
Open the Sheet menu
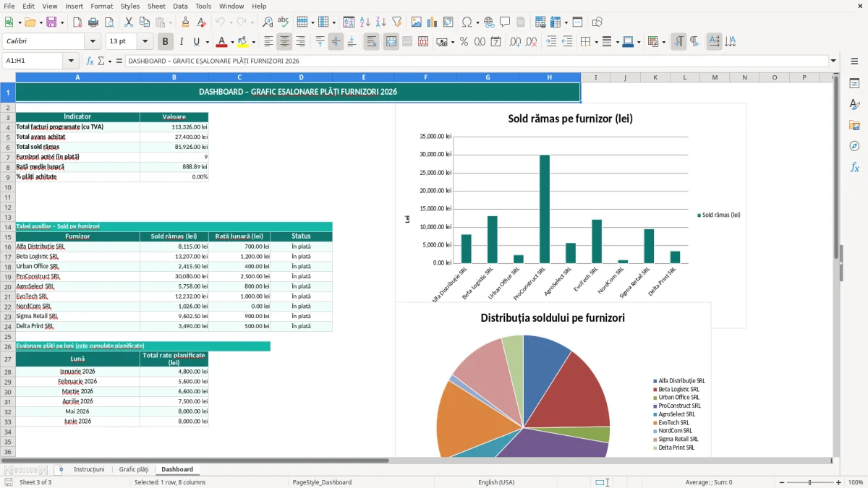(156, 6)
